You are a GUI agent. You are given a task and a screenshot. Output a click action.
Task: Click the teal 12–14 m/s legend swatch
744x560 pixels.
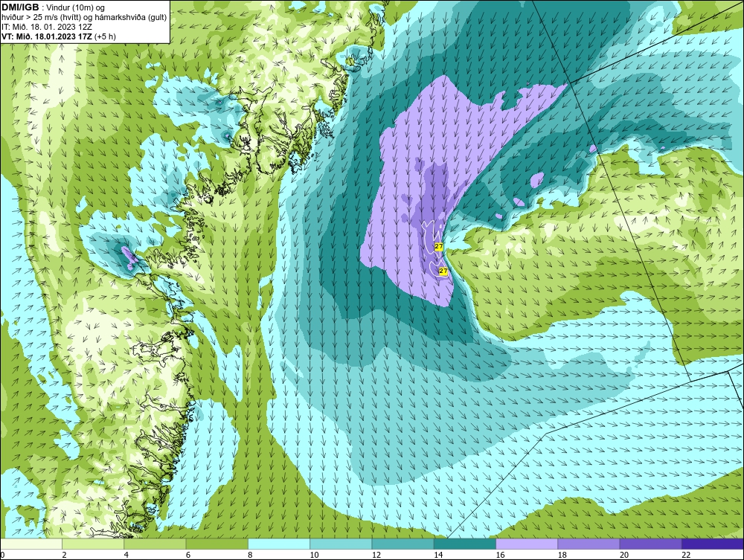click(403, 544)
